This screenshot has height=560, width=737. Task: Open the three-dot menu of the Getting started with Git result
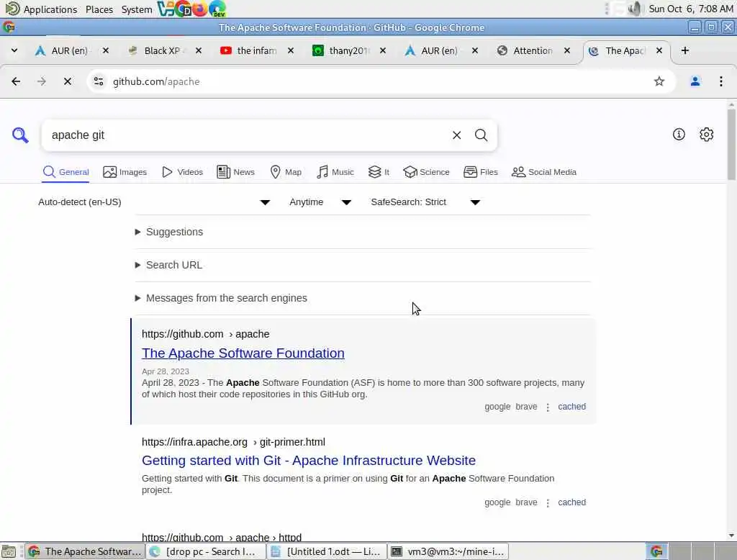[x=548, y=503]
